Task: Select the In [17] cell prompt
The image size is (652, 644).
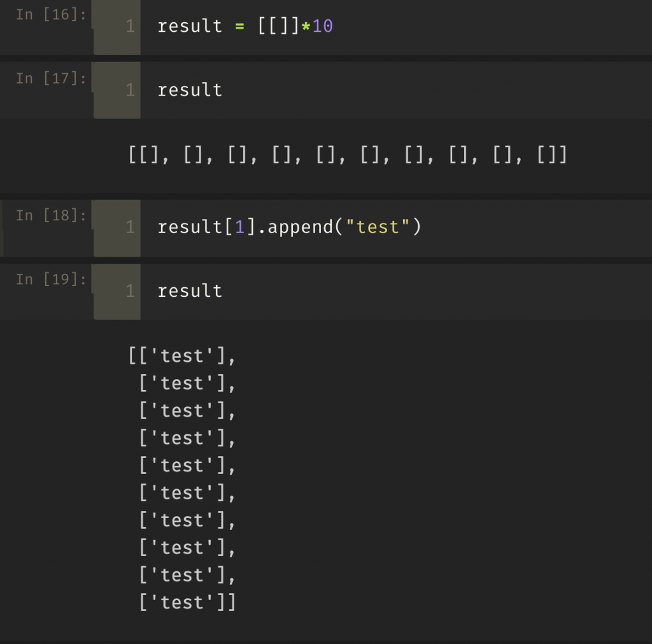Action: pos(51,78)
